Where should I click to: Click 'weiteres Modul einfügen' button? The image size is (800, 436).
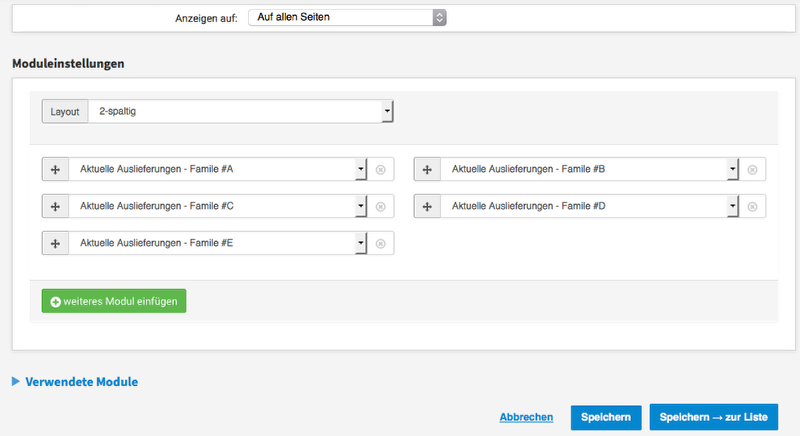tap(114, 301)
